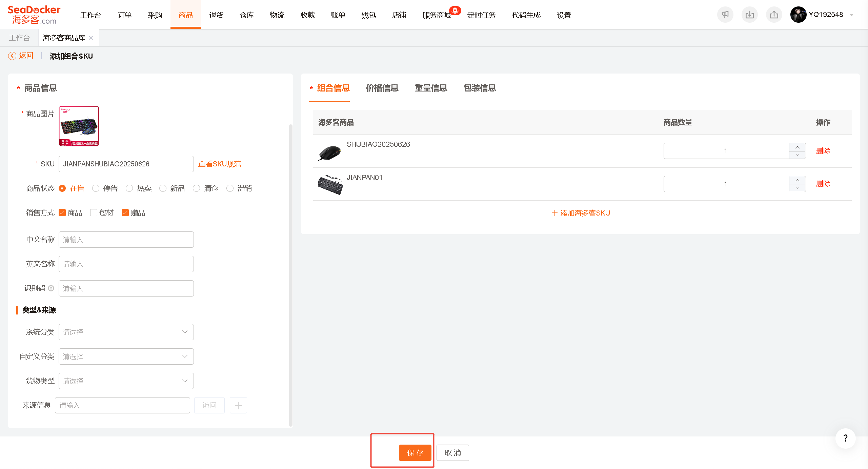Click the plus icon beside 来源信息
This screenshot has height=469, width=868.
click(x=238, y=405)
